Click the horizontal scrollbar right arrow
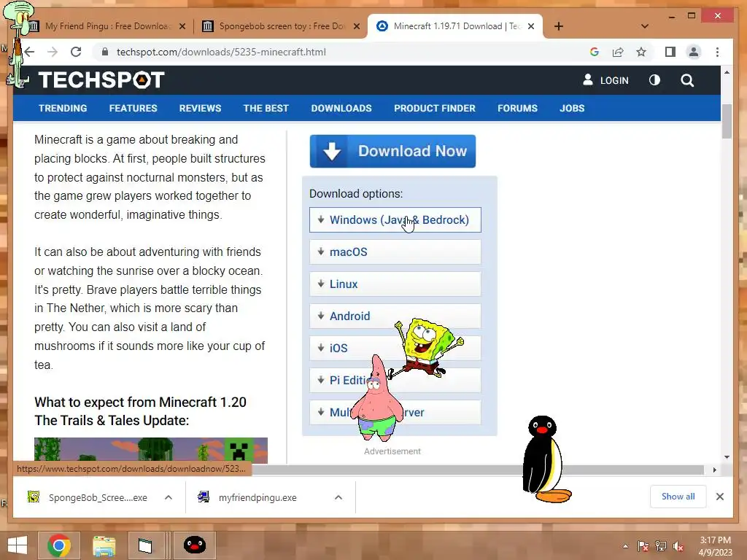This screenshot has width=747, height=560. coord(714,470)
